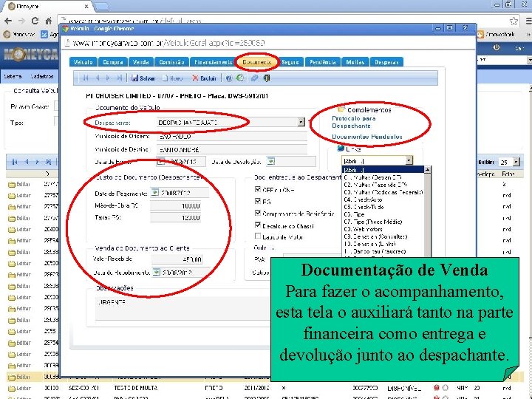Image resolution: width=532 pixels, height=399 pixels.
Task: Uncheck Comprovante de Residência checkbox
Action: [258, 213]
